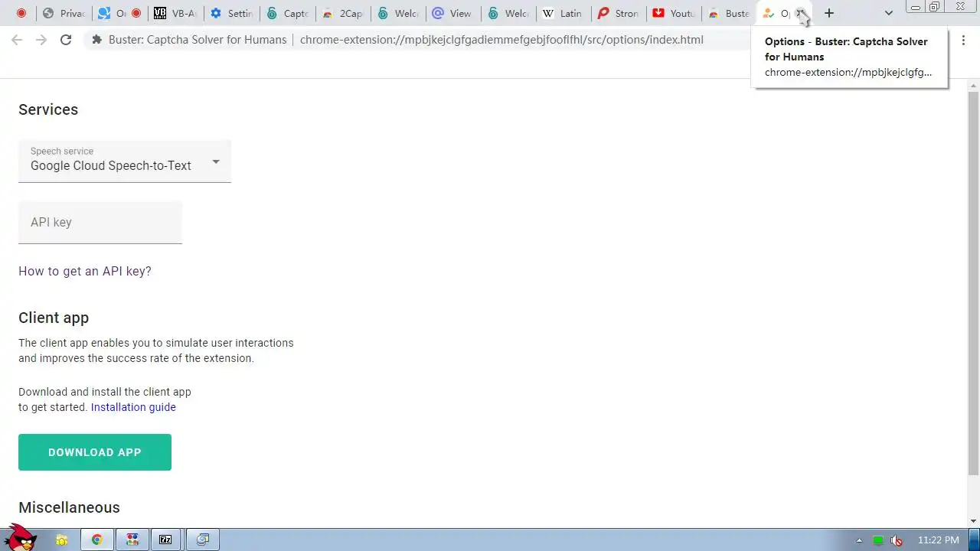This screenshot has width=980, height=551.
Task: Click the page vertical scrollbar
Action: point(973,283)
